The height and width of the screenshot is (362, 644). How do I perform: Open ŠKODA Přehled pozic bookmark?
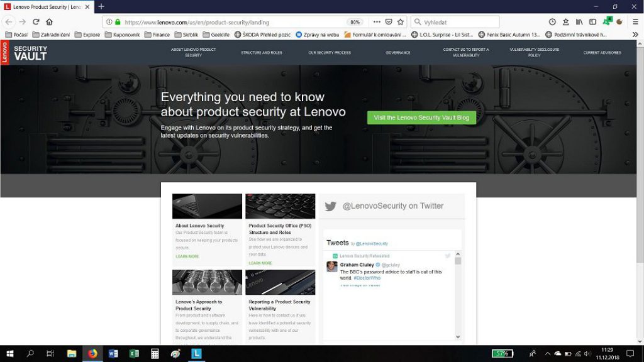(262, 35)
